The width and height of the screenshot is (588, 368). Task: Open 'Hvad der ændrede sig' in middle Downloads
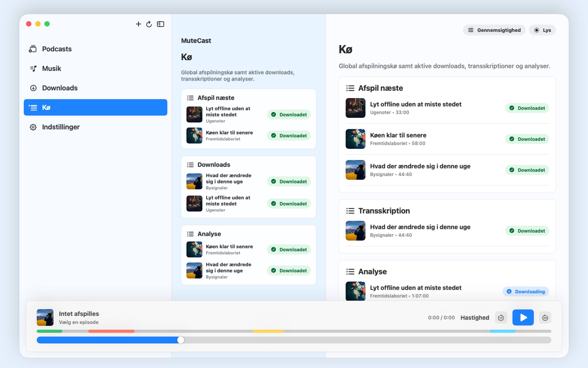coord(228,178)
